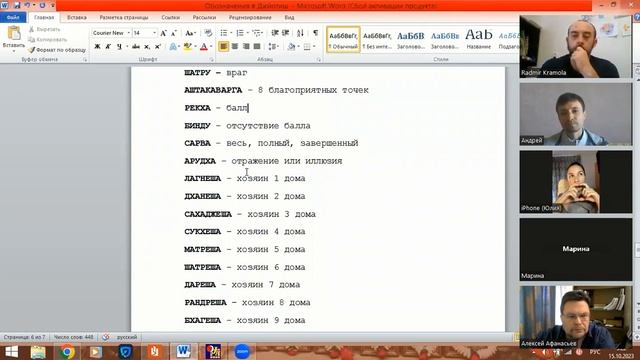
Task: Switch to the Рассылки tab
Action: (x=204, y=18)
